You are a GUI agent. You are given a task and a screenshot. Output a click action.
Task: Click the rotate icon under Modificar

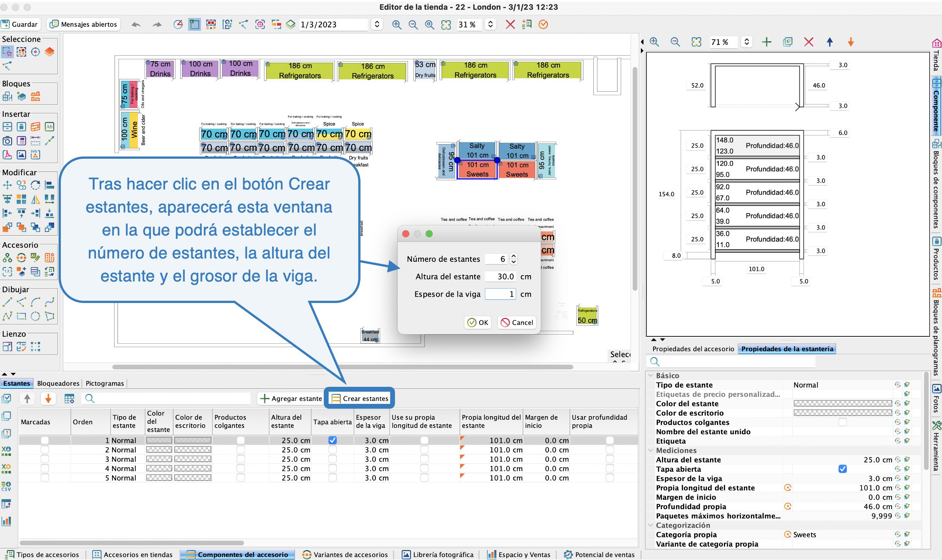(36, 185)
